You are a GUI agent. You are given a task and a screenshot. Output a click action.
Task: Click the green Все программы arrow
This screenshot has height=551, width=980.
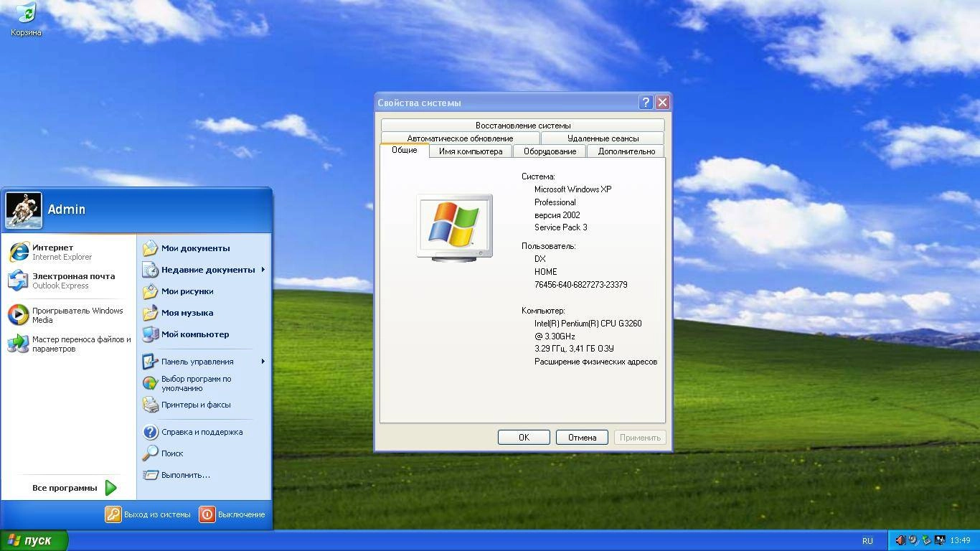(x=110, y=488)
